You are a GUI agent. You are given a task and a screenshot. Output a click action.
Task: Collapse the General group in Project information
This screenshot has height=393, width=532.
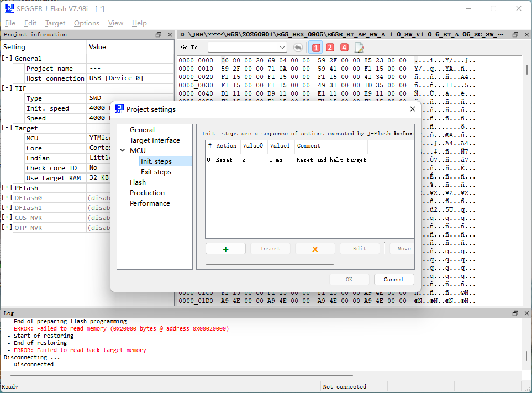tap(7, 59)
